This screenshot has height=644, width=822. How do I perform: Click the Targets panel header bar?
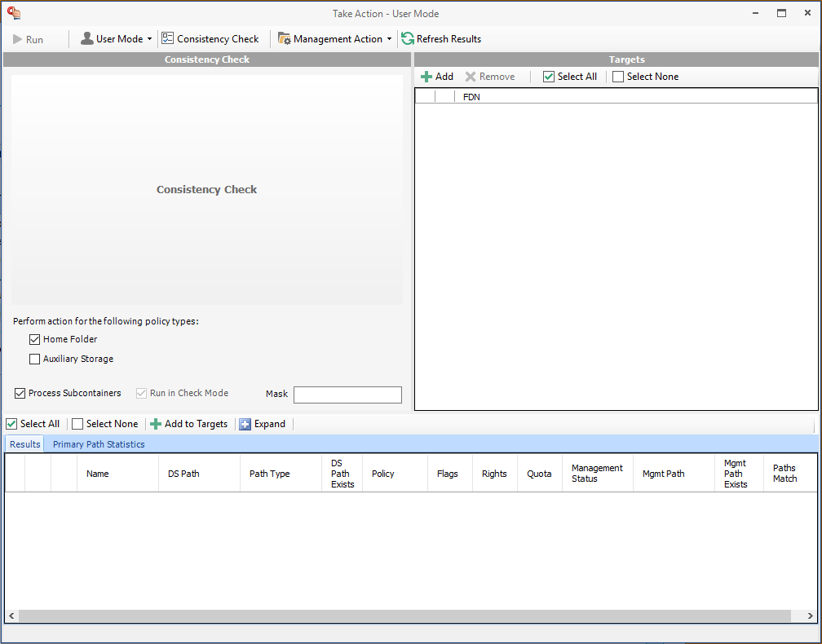pyautogui.click(x=616, y=60)
